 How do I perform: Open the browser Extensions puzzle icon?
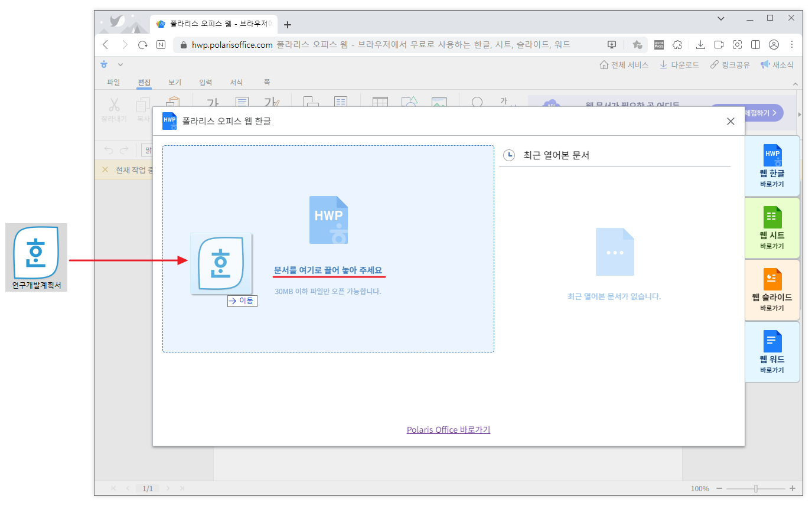pos(677,44)
